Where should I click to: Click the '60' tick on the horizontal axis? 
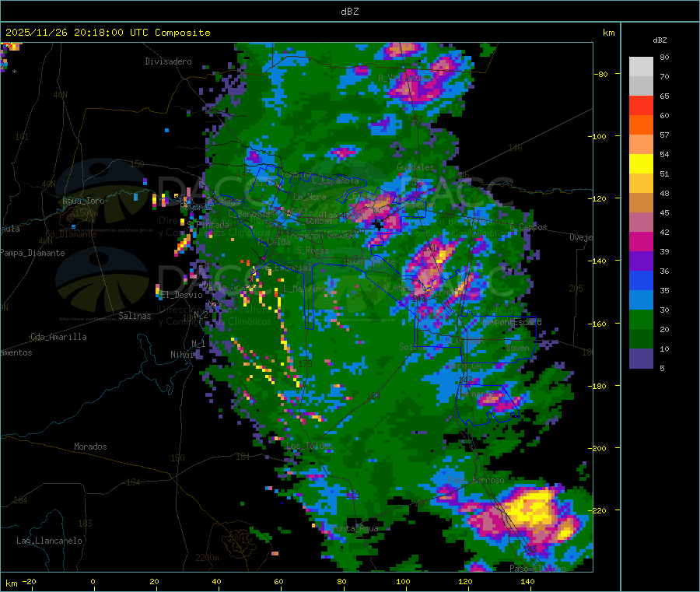[x=278, y=582]
